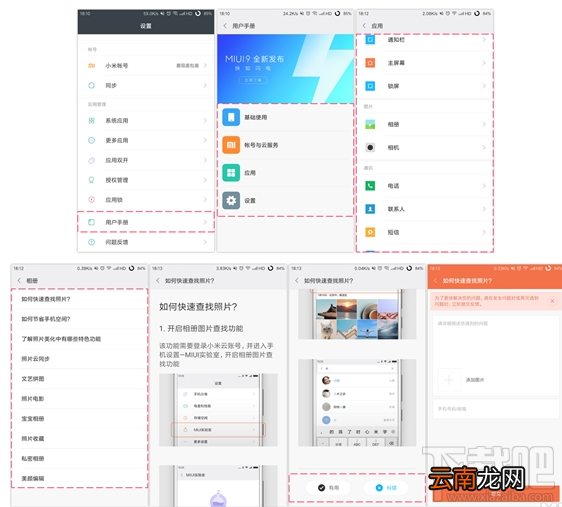The image size is (562, 507).
Task: Mark the article as 有用
Action: tap(328, 488)
